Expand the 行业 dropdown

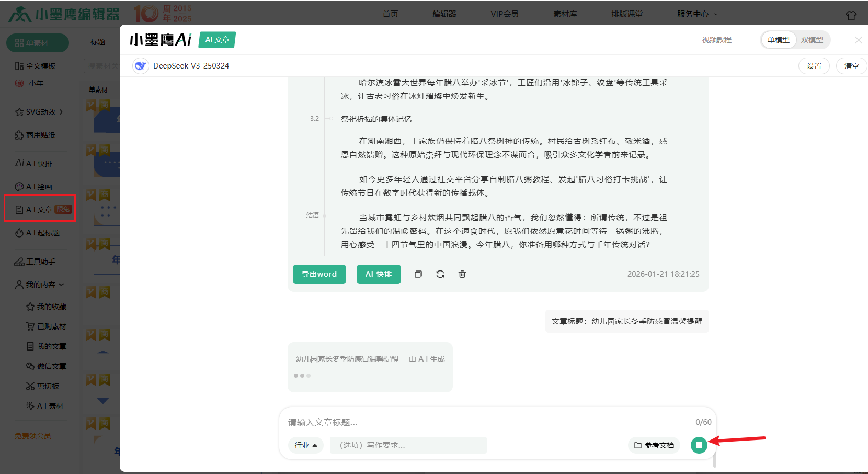305,445
